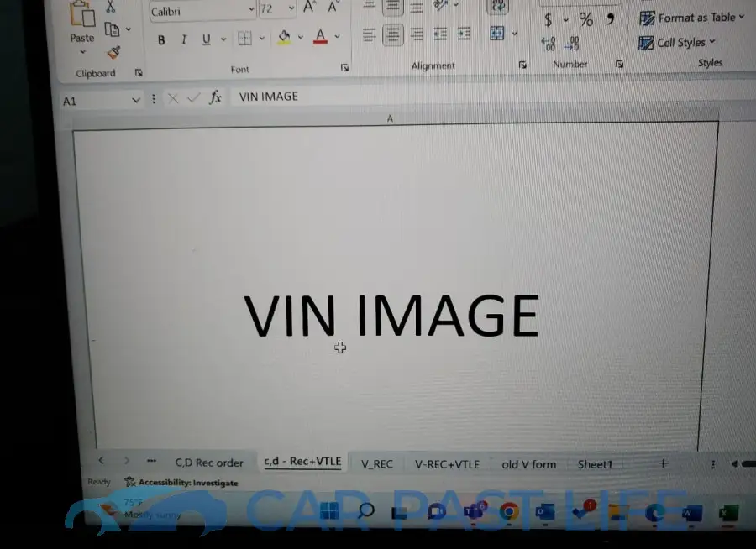Activate the Format Painter brush
Viewport: 756px width, 549px height.
[x=113, y=51]
